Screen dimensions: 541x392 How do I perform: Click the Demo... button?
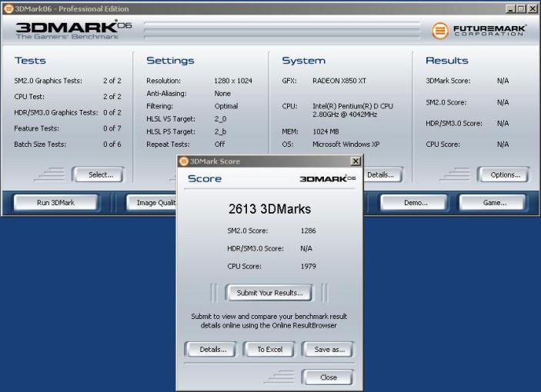(x=415, y=203)
